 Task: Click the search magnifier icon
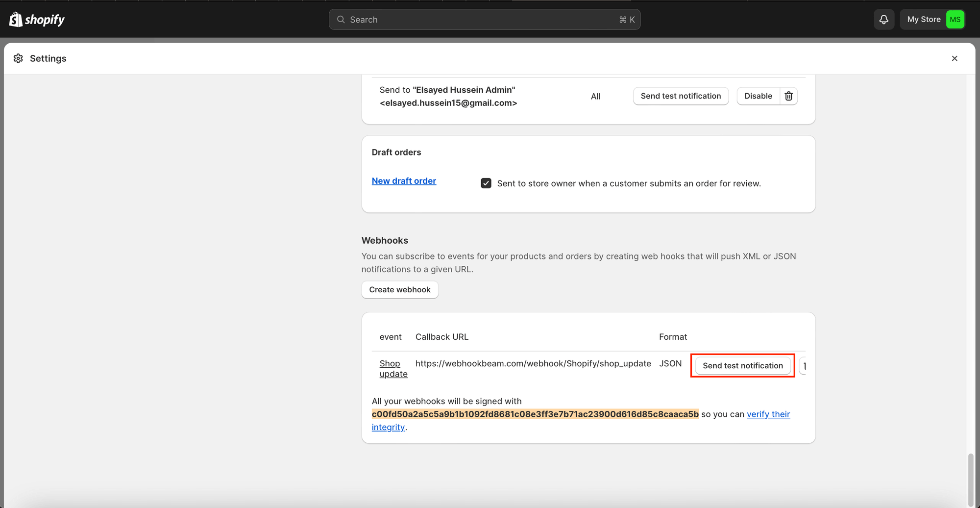pyautogui.click(x=341, y=20)
